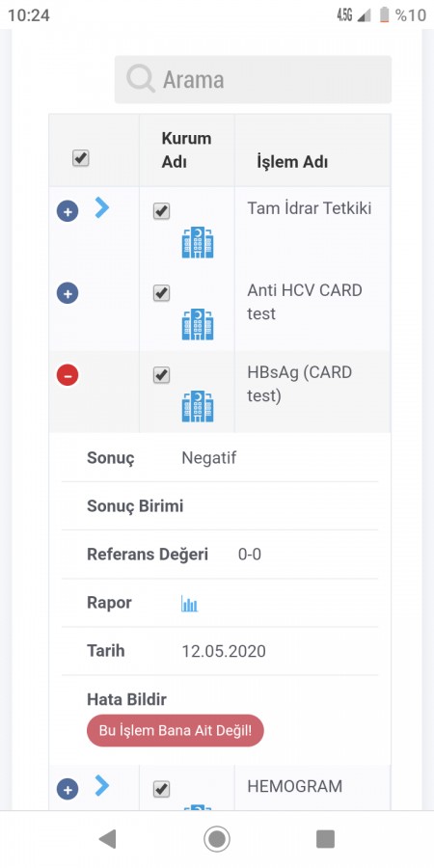Image resolution: width=434 pixels, height=868 pixels.
Task: Click the Kurum Adı column header
Action: (186, 150)
